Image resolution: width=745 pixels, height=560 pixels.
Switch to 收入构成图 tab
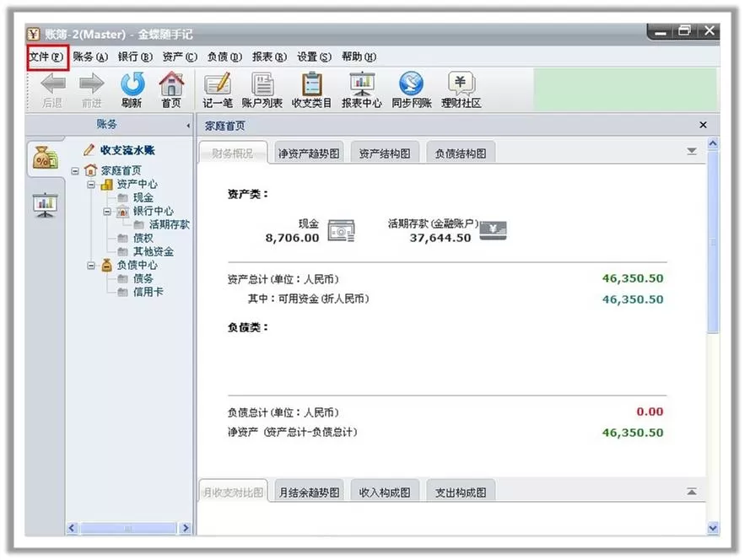point(385,492)
